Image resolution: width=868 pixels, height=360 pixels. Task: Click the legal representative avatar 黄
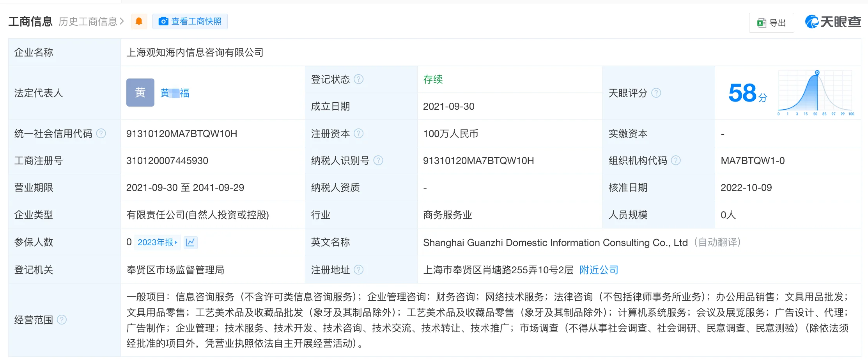tap(140, 93)
